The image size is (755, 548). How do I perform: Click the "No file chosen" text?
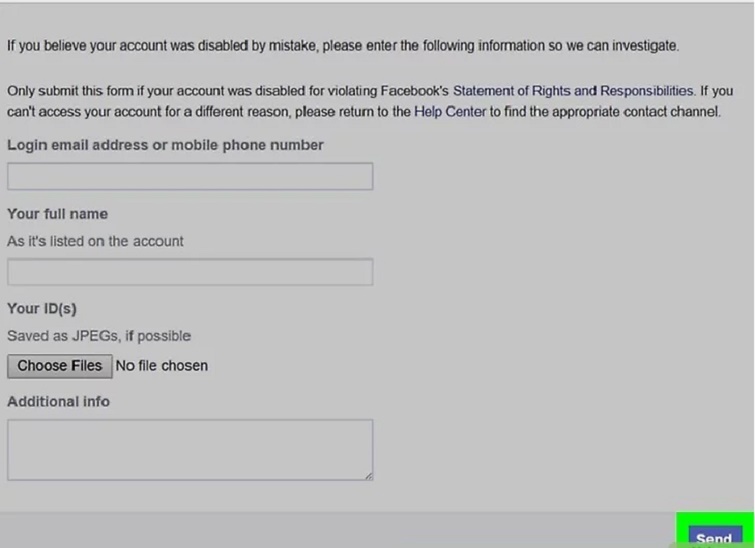162,366
